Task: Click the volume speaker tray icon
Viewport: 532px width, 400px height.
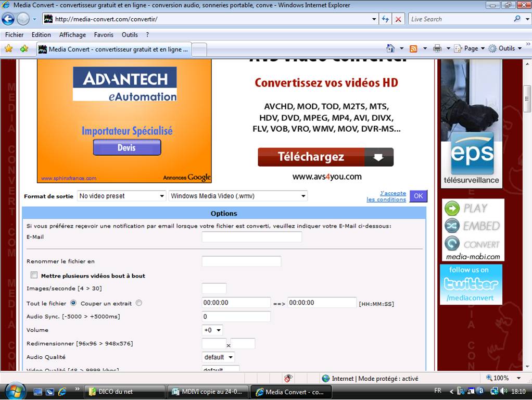Action: [x=504, y=391]
